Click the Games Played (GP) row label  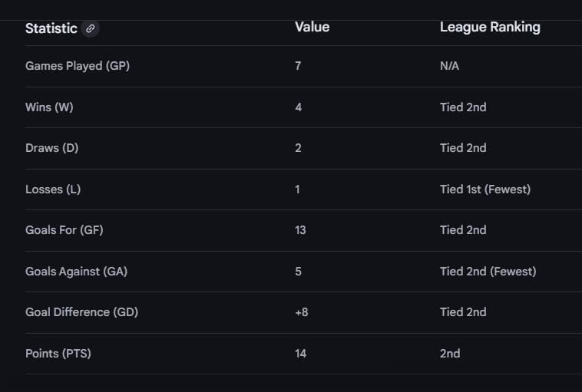(78, 66)
